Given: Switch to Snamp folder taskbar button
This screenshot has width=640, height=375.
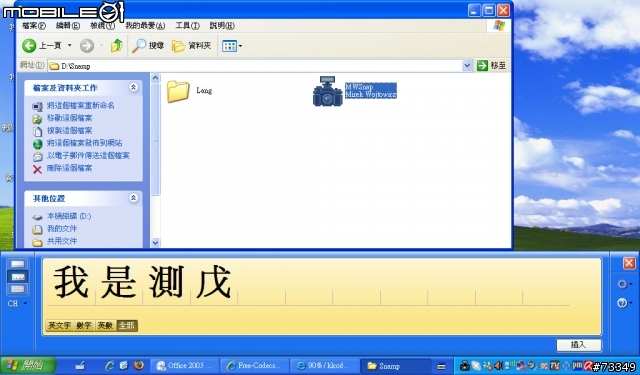Looking at the screenshot, I should (x=396, y=366).
